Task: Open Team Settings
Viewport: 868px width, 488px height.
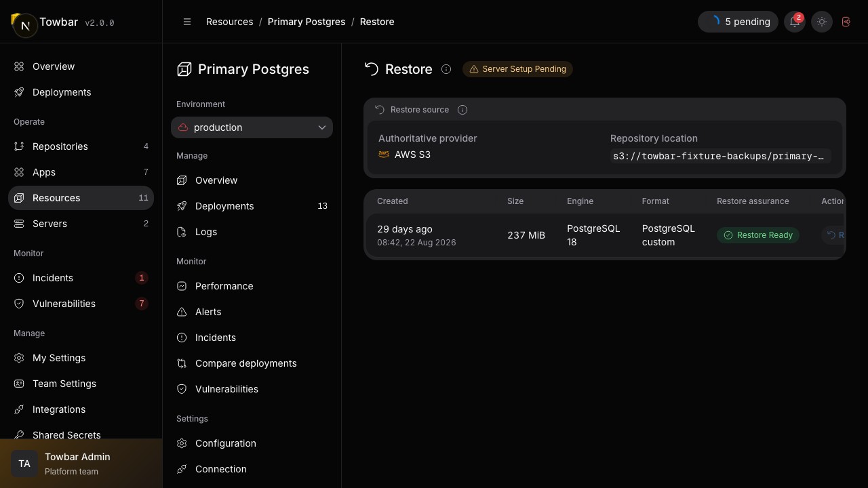Action: tap(81, 384)
